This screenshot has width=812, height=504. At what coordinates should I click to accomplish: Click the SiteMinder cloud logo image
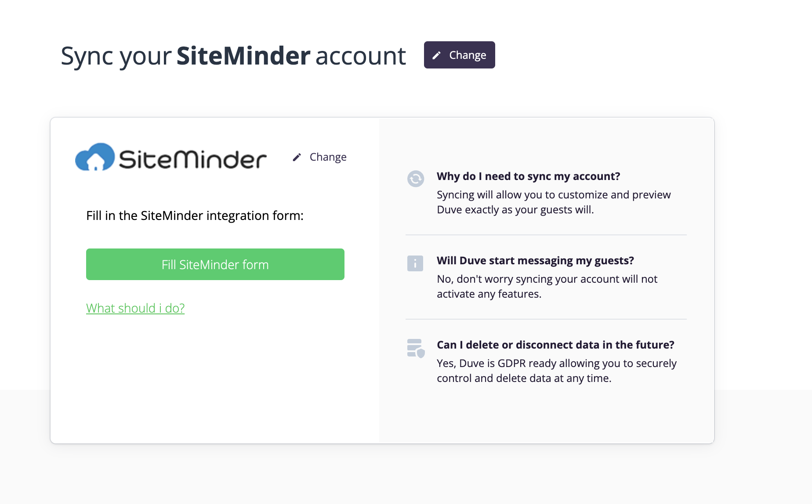(171, 157)
